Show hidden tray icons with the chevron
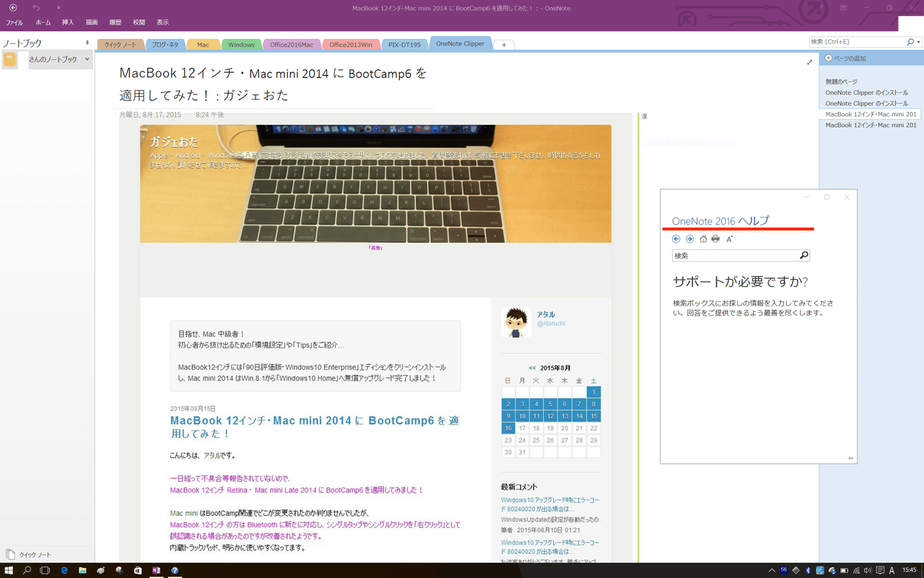 [772, 570]
